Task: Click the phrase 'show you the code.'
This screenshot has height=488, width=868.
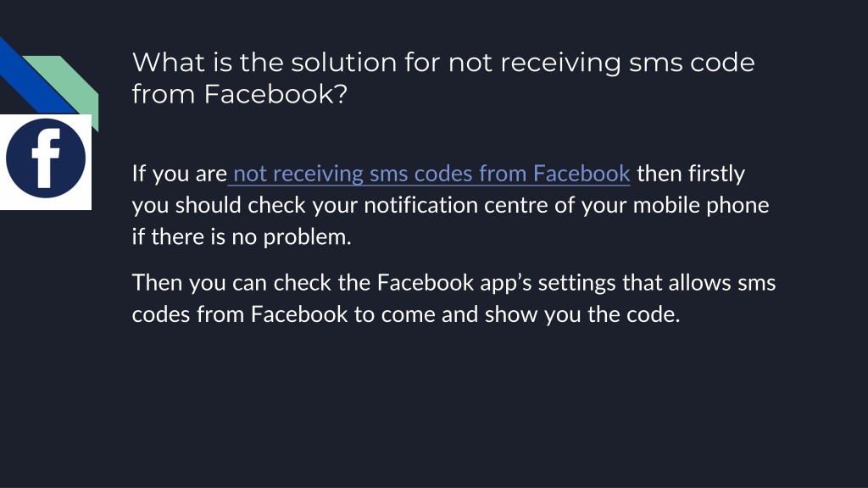Action: tap(582, 314)
